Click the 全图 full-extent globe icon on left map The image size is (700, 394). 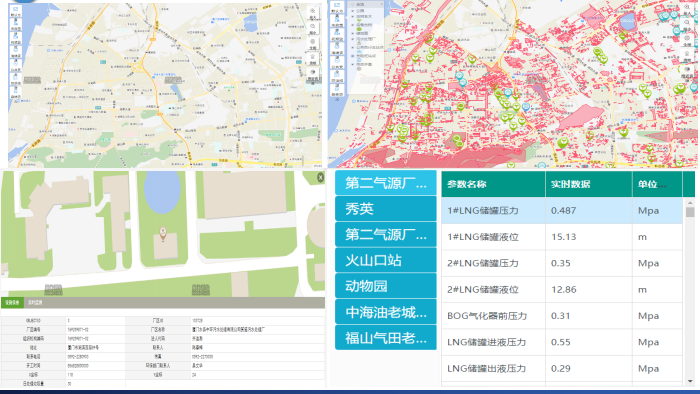312,41
